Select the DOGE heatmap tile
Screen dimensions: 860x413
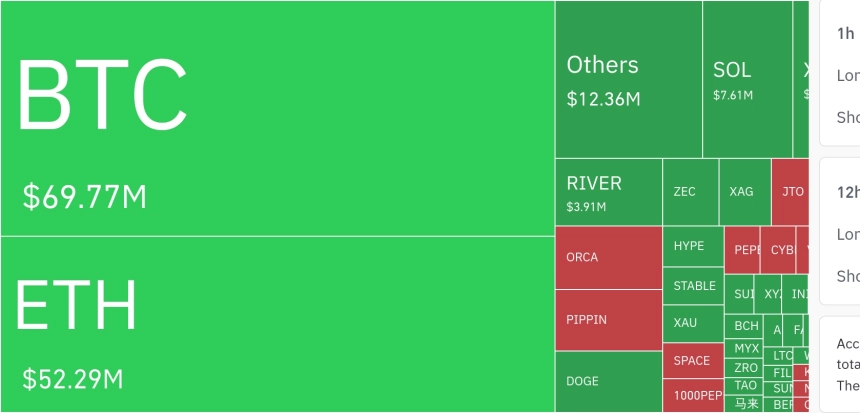[608, 381]
